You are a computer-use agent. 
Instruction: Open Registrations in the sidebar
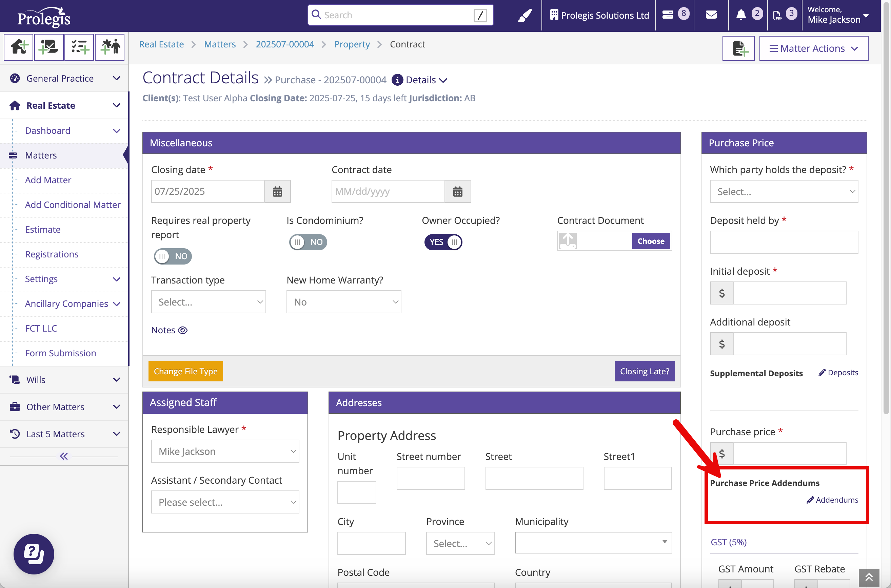tap(52, 254)
